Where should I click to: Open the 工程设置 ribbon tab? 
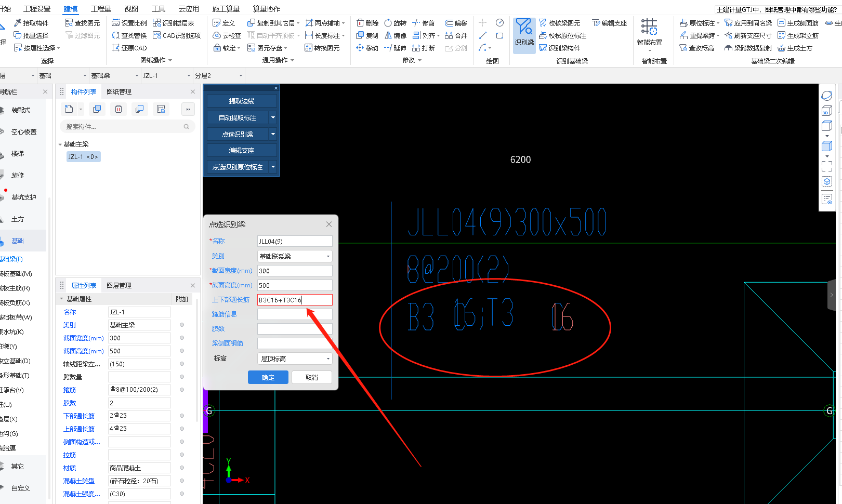pyautogui.click(x=37, y=8)
